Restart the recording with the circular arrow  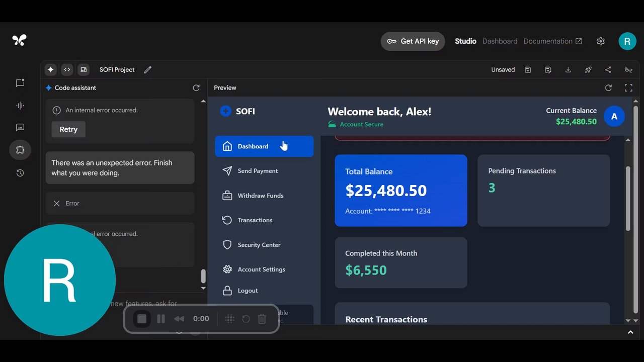click(x=246, y=319)
